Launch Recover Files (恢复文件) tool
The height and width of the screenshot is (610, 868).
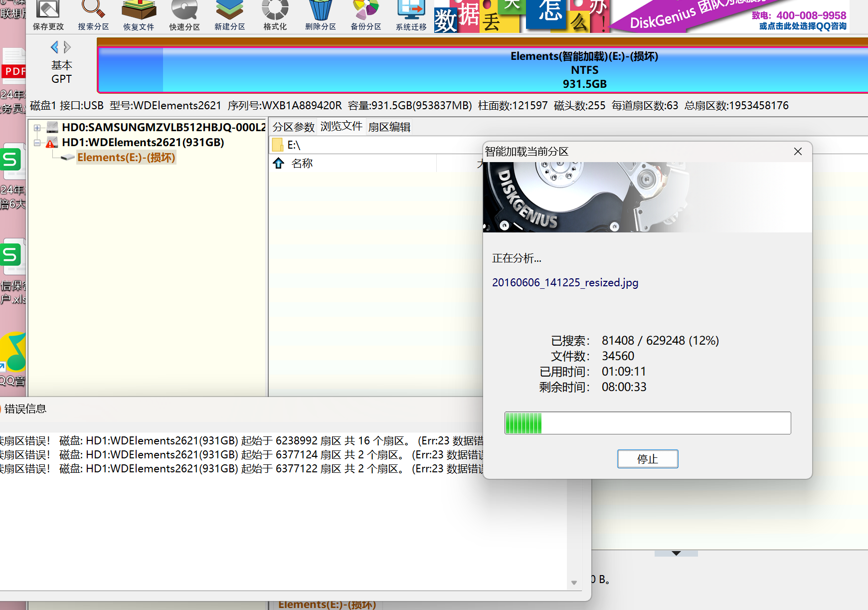click(x=139, y=16)
